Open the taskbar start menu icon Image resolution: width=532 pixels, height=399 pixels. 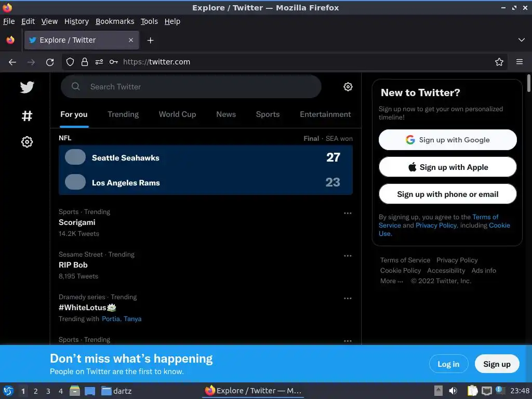coord(8,391)
